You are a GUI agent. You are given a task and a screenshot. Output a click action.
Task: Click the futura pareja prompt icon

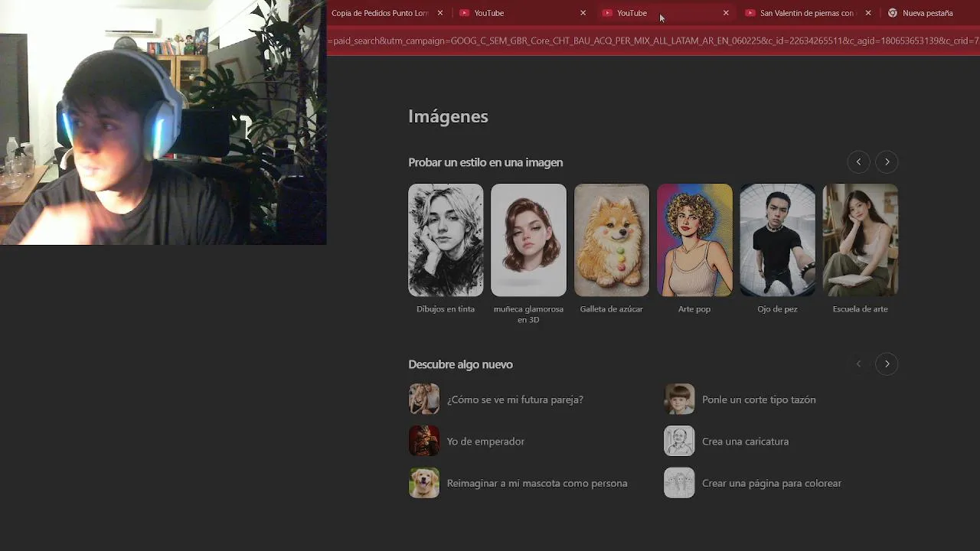coord(424,399)
